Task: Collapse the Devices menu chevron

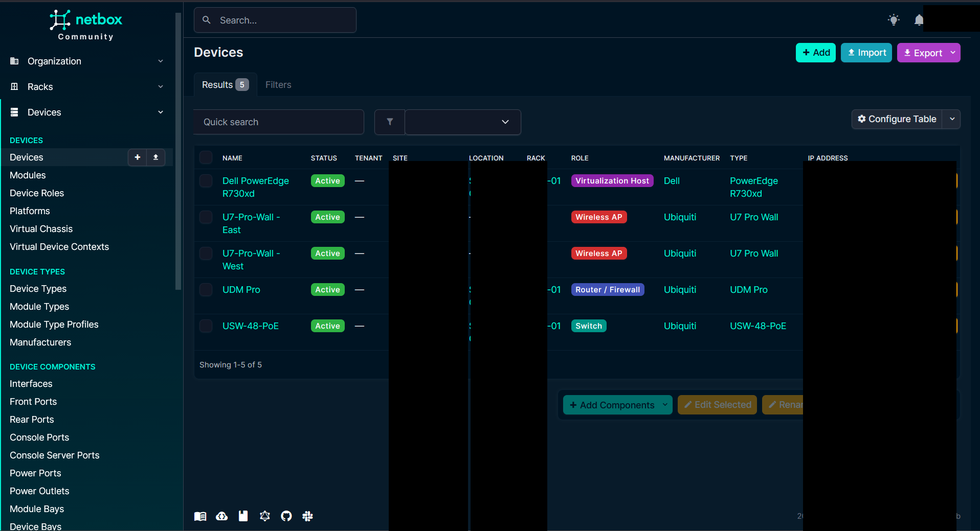Action: 161,112
